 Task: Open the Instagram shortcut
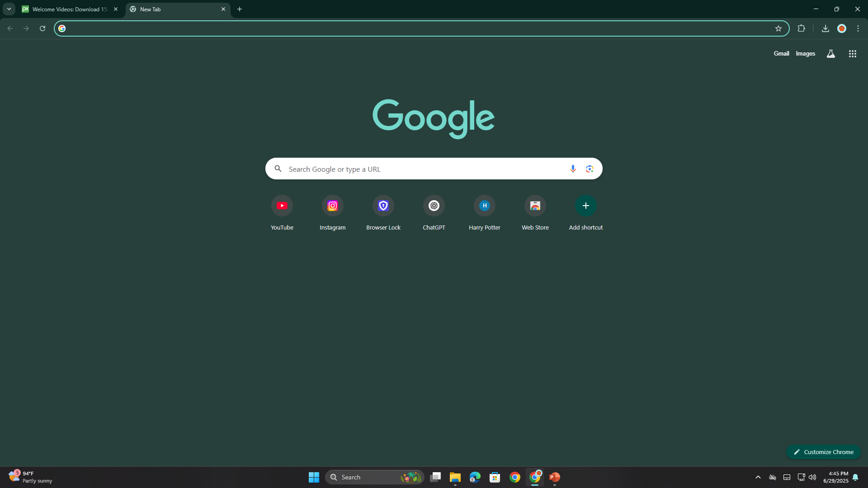[333, 213]
